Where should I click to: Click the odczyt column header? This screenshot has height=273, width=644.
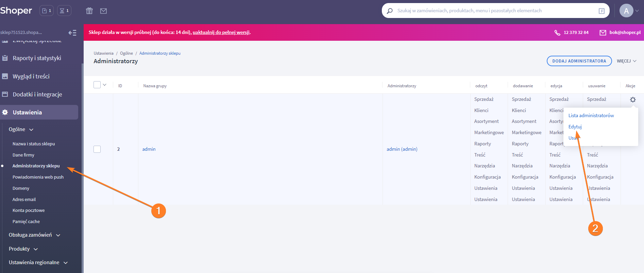(481, 86)
